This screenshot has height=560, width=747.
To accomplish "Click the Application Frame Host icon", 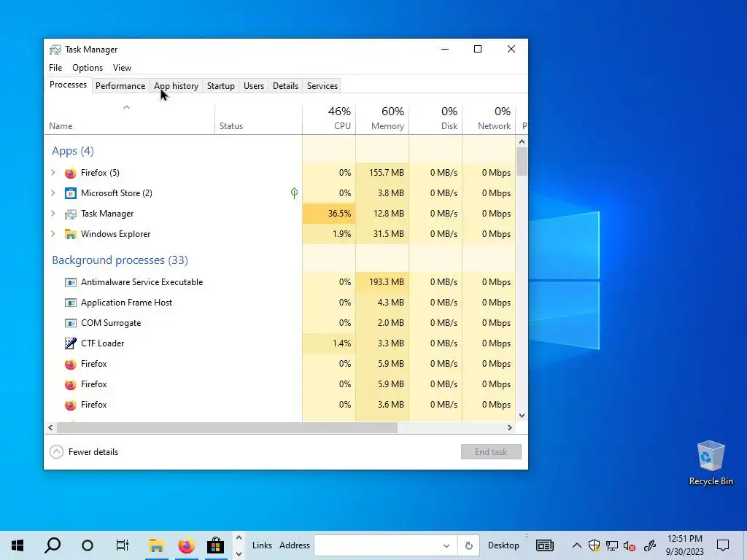I will point(71,303).
